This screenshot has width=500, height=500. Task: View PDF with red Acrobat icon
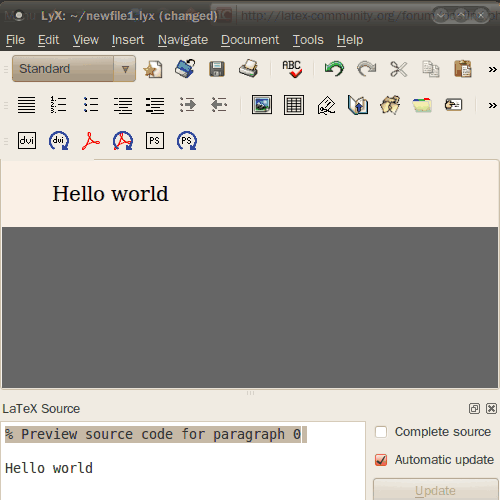pyautogui.click(x=91, y=141)
